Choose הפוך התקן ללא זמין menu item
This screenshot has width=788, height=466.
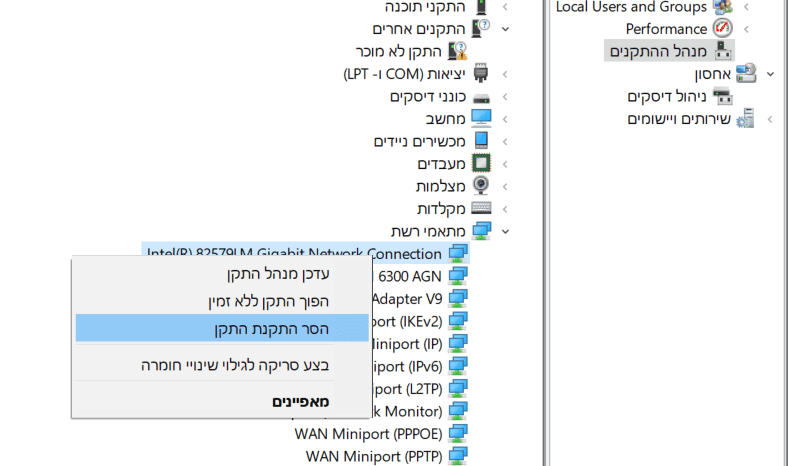tap(222, 301)
